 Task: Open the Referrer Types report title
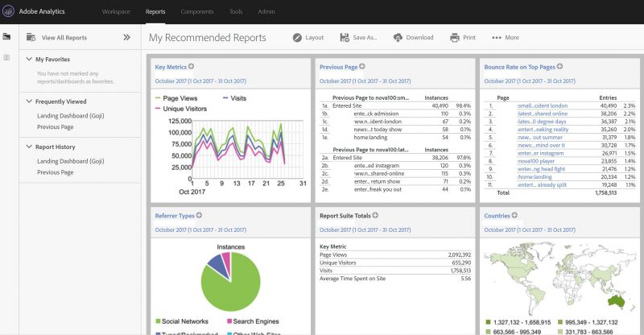(x=175, y=216)
